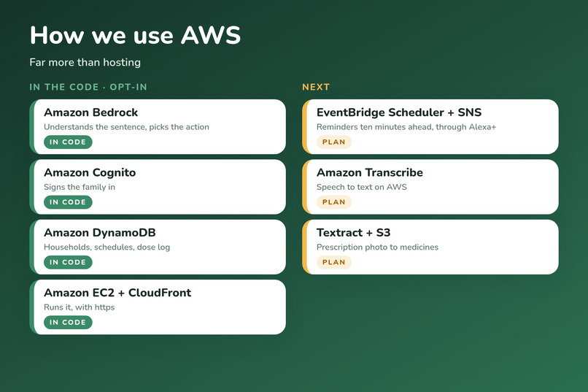Click the PLAN badge under Textract + S3
Image resolution: width=588 pixels, height=392 pixels.
333,262
